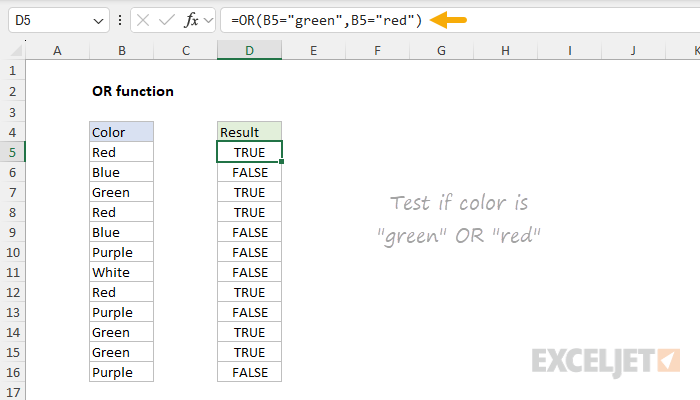Image resolution: width=700 pixels, height=400 pixels.
Task: Click cell D13 showing FALSE
Action: pyautogui.click(x=250, y=312)
